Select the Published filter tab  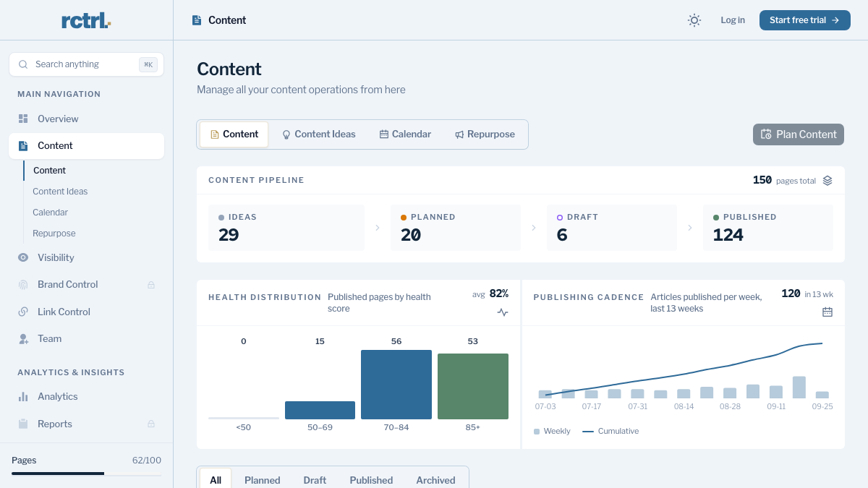click(x=371, y=480)
